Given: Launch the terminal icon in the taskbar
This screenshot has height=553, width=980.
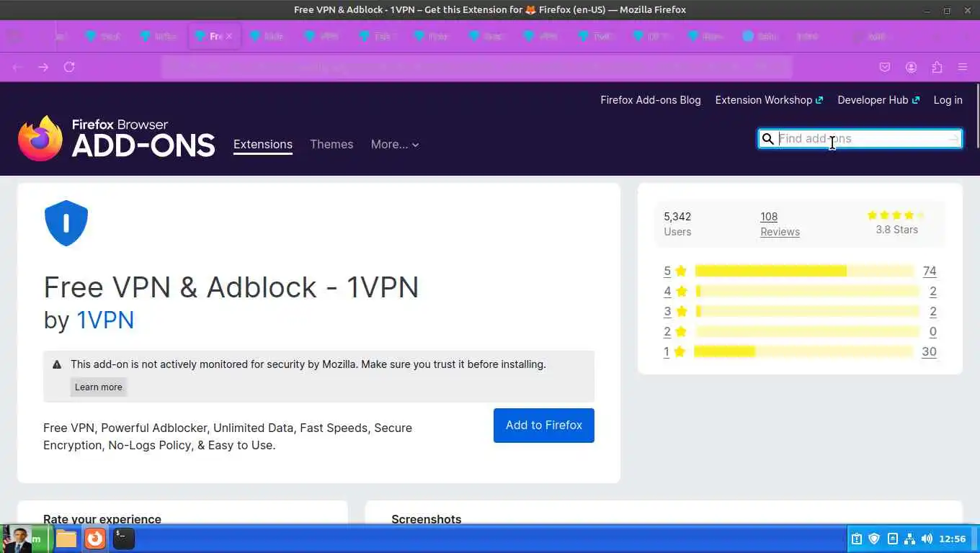Looking at the screenshot, I should pyautogui.click(x=124, y=539).
